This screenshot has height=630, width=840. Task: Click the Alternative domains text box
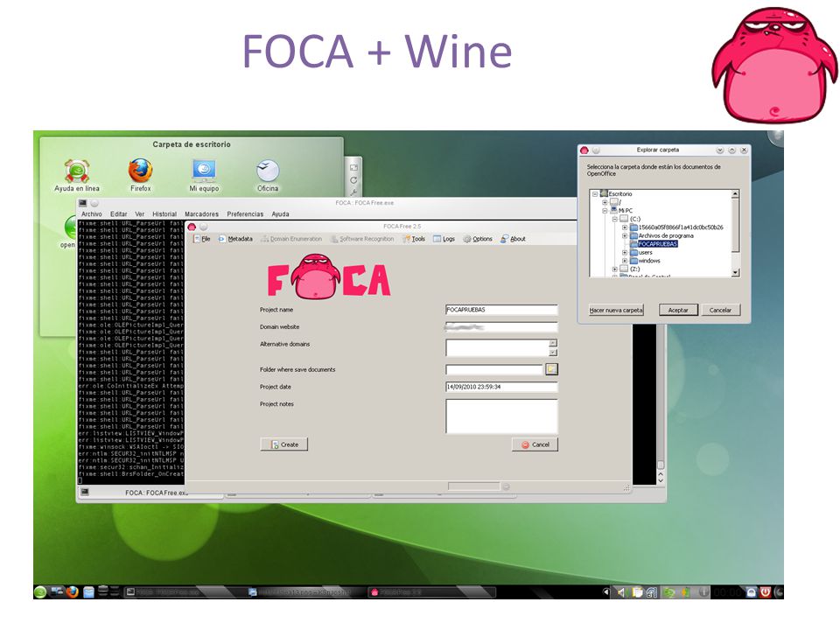(497, 347)
